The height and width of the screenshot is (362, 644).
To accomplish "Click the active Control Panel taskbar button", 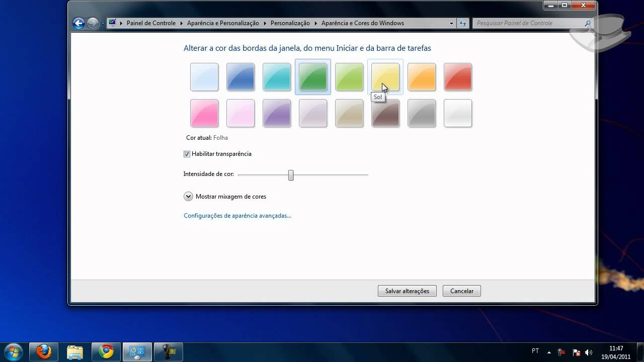I will click(x=137, y=352).
